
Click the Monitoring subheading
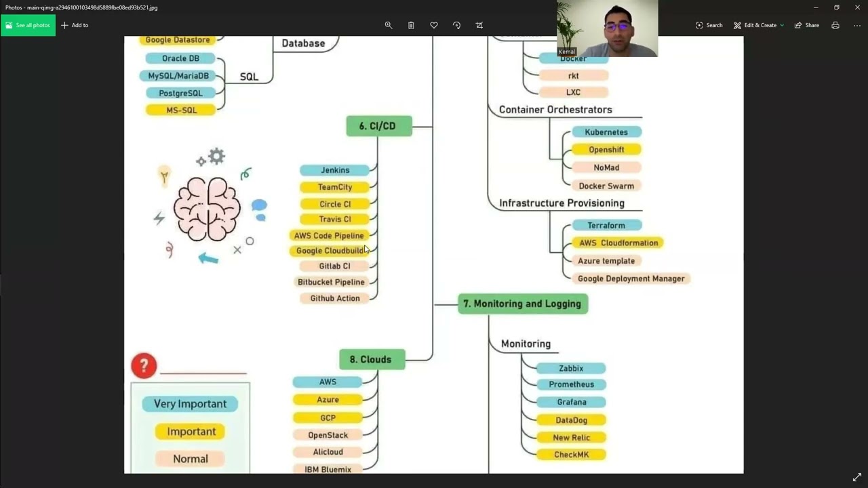point(526,344)
